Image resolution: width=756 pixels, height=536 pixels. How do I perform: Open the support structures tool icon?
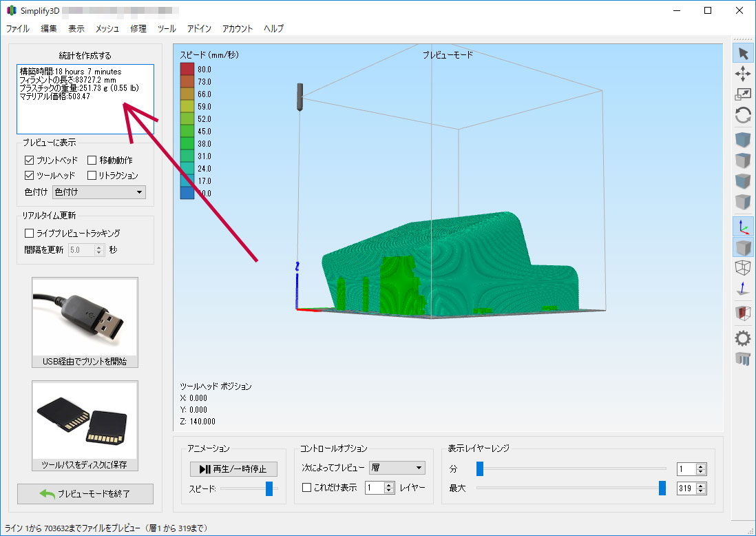coord(743,358)
